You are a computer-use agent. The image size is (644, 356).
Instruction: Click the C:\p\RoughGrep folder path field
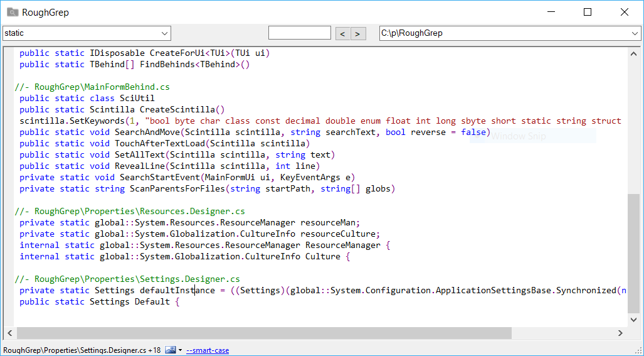[504, 33]
